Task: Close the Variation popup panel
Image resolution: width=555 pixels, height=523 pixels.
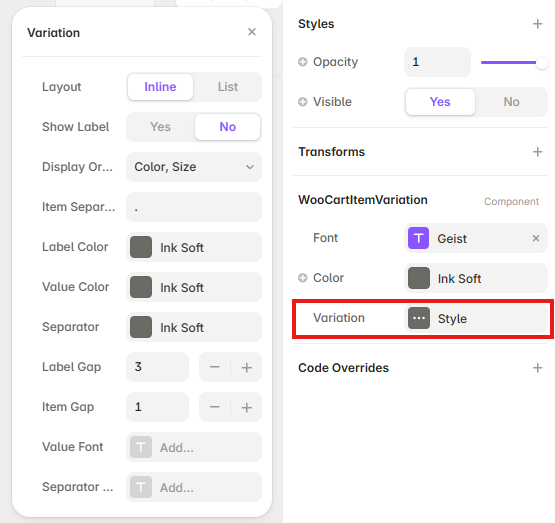Action: pyautogui.click(x=252, y=32)
